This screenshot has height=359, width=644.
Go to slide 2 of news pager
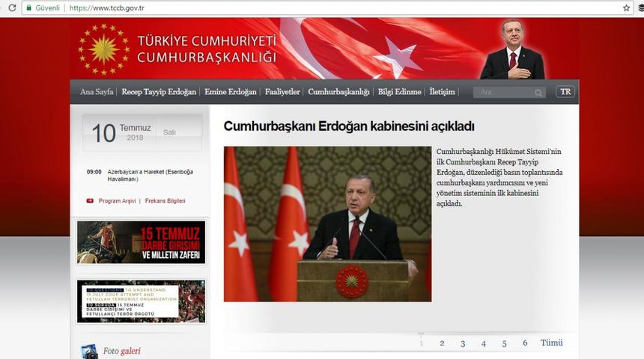pyautogui.click(x=442, y=343)
